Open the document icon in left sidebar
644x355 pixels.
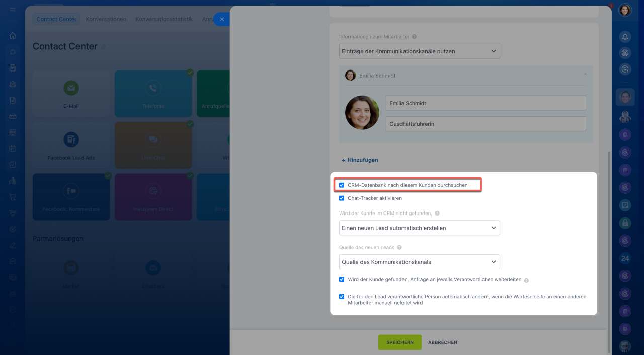tap(13, 100)
